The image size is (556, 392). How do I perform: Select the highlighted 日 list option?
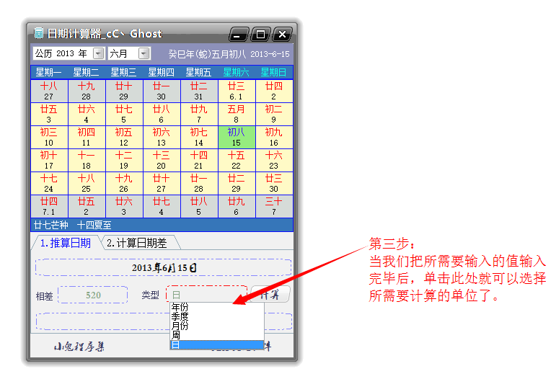point(216,344)
